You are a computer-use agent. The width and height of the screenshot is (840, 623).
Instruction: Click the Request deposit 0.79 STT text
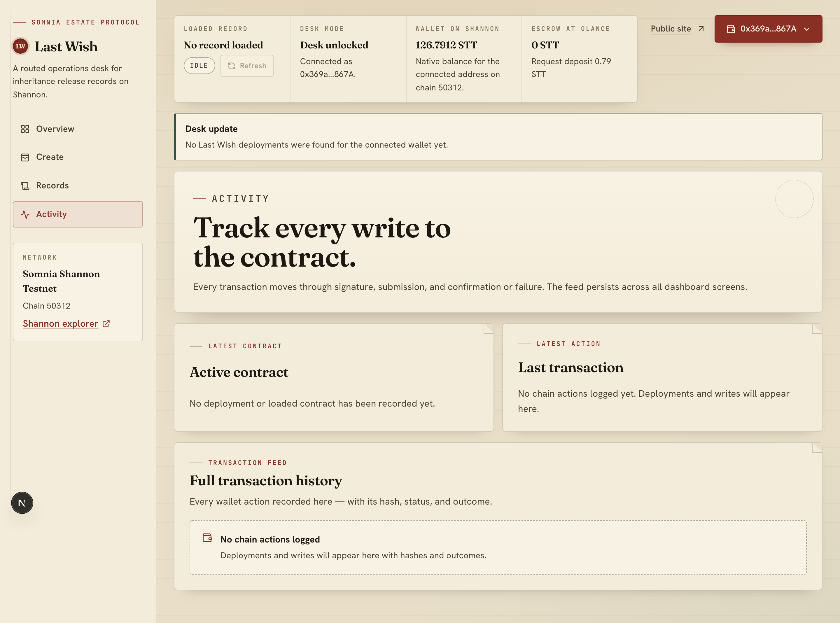(x=571, y=68)
